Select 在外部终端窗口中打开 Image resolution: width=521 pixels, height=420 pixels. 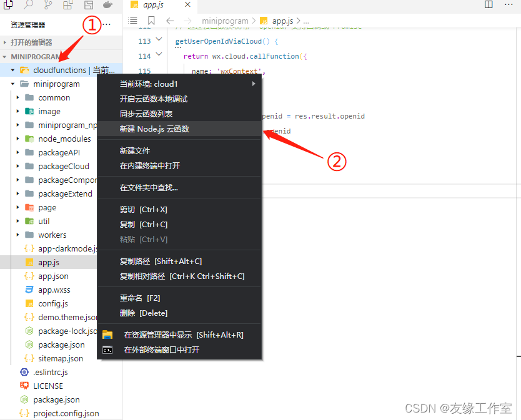point(179,350)
